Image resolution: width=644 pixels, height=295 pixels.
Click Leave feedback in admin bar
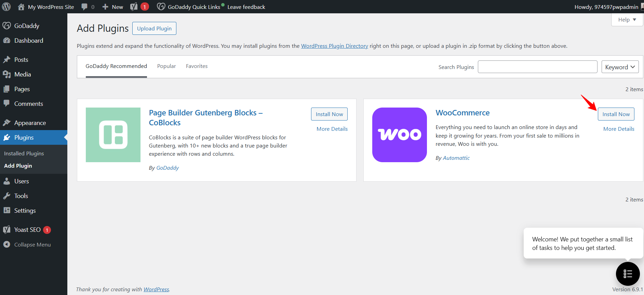pos(246,7)
